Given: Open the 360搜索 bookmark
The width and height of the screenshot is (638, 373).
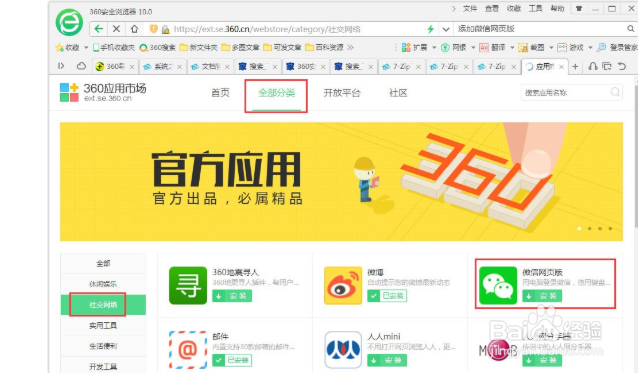Looking at the screenshot, I should click(157, 48).
